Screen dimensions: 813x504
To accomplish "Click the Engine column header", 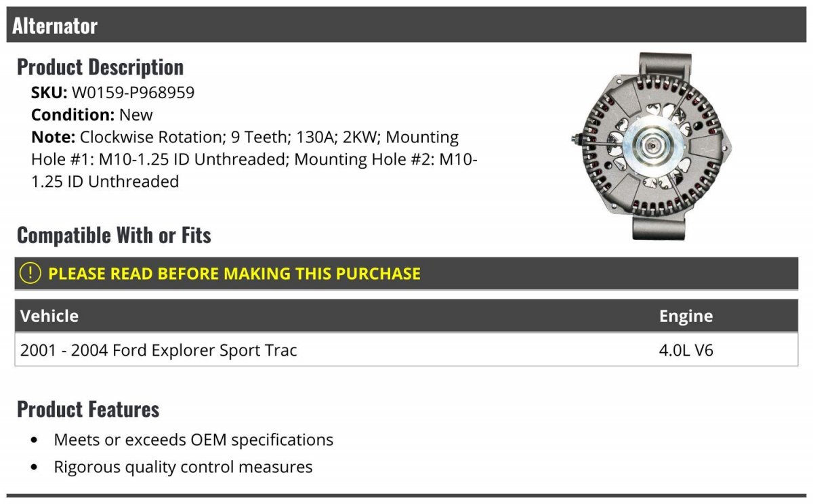I will click(x=686, y=316).
